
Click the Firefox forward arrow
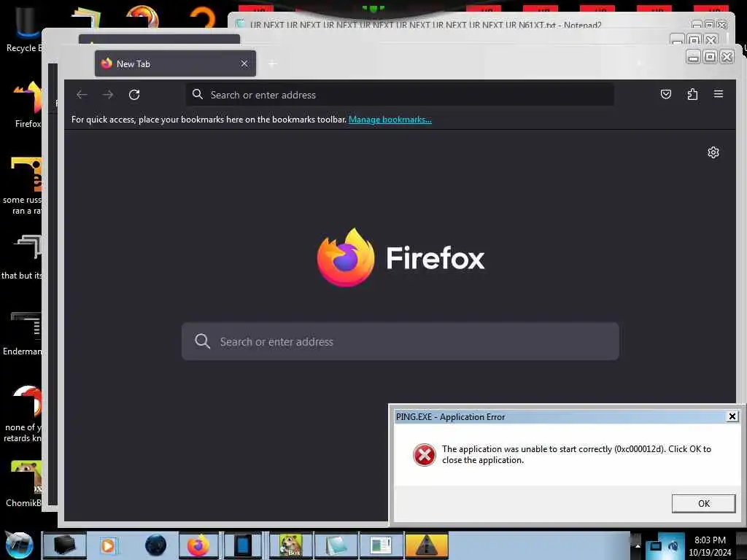108,95
